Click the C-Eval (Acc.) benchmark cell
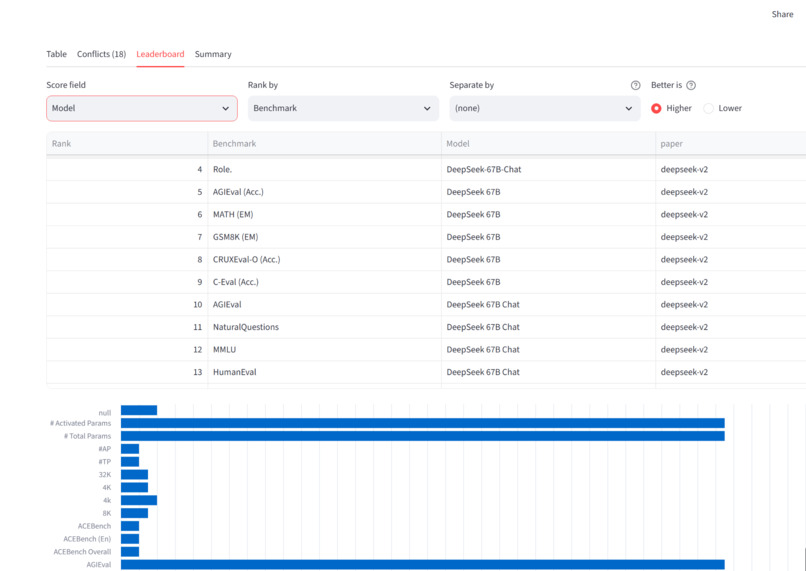This screenshot has width=806, height=571. (324, 282)
